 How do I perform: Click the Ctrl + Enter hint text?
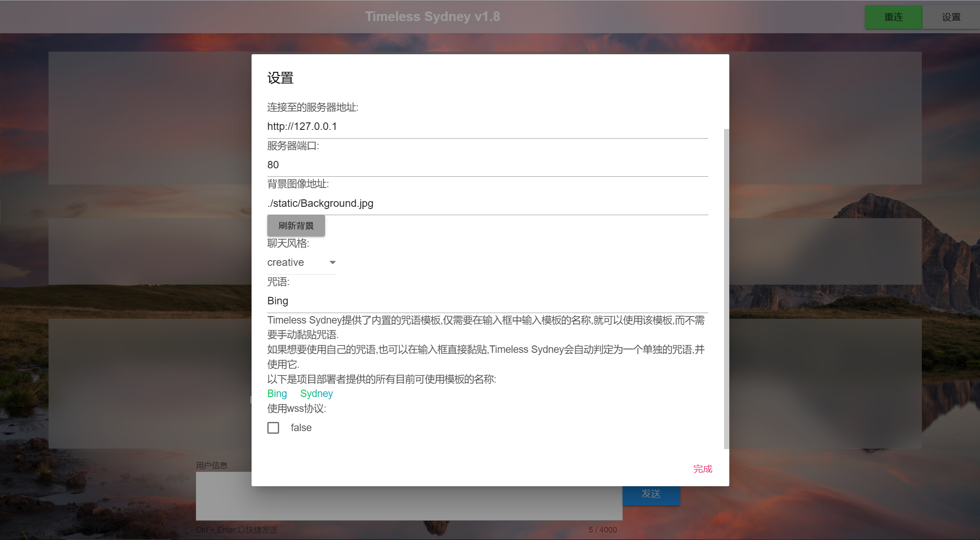coord(237,530)
